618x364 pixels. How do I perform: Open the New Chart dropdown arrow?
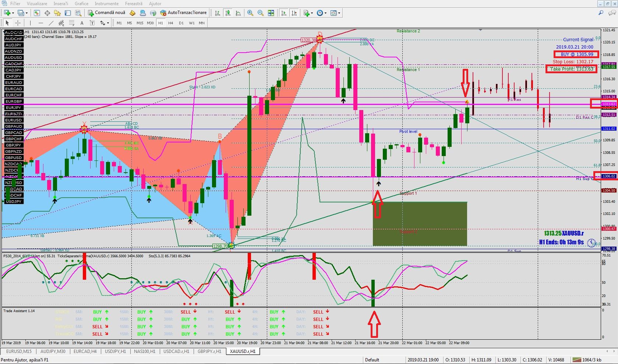click(13, 13)
